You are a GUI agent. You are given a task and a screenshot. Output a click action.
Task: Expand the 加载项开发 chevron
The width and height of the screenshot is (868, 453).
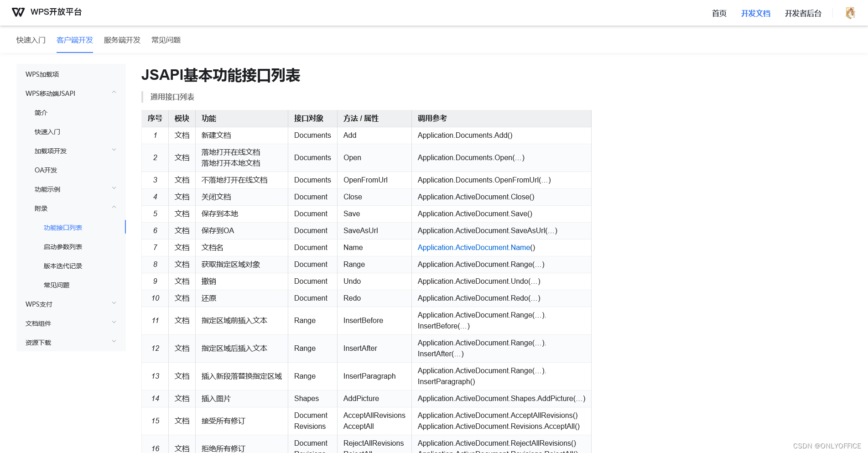[114, 150]
